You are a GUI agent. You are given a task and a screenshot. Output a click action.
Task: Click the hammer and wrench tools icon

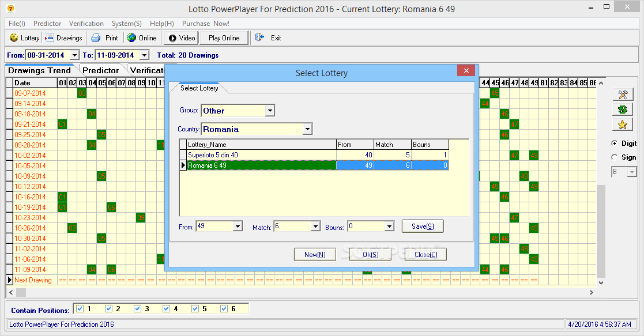point(623,94)
